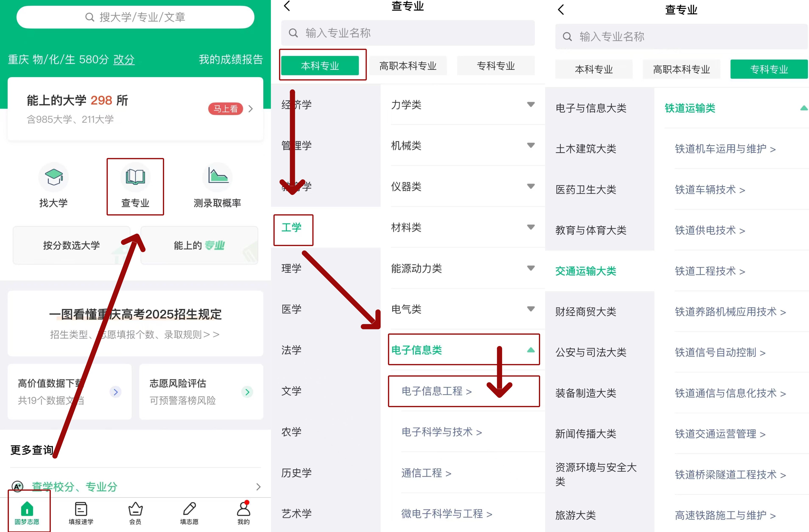809x532 pixels.
Task: Collapse the 铁道运输类 section
Action: (x=803, y=108)
